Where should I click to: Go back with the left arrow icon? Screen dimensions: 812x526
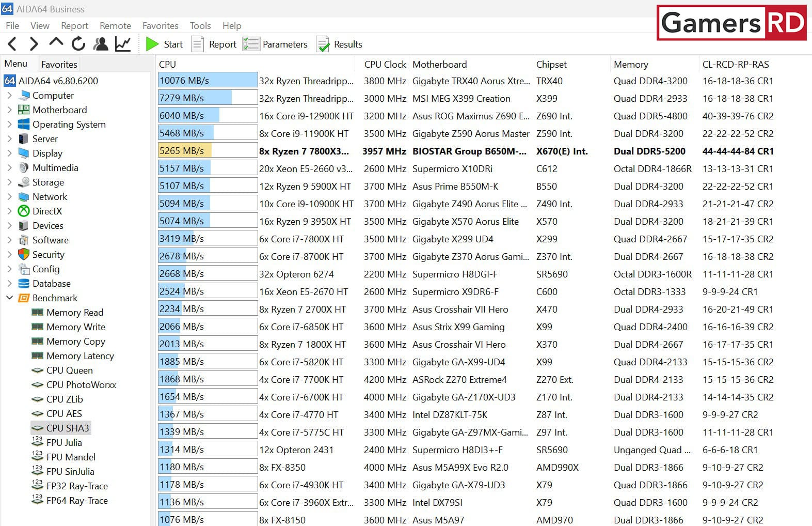[13, 44]
